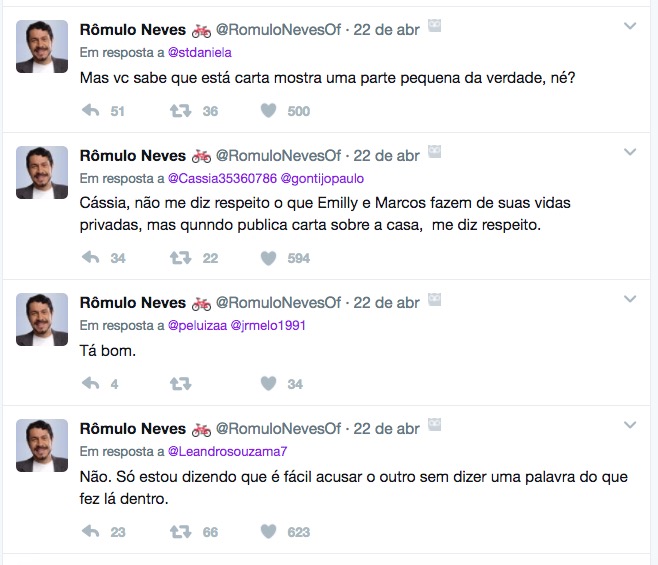Open the options chevron on the first tweet

click(x=630, y=27)
